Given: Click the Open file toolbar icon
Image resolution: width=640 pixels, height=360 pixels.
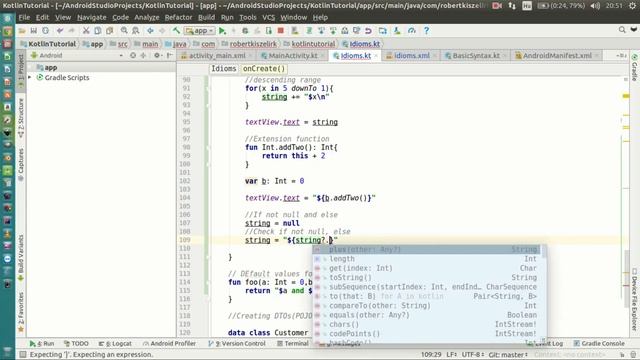Looking at the screenshot, I should click(x=22, y=31).
